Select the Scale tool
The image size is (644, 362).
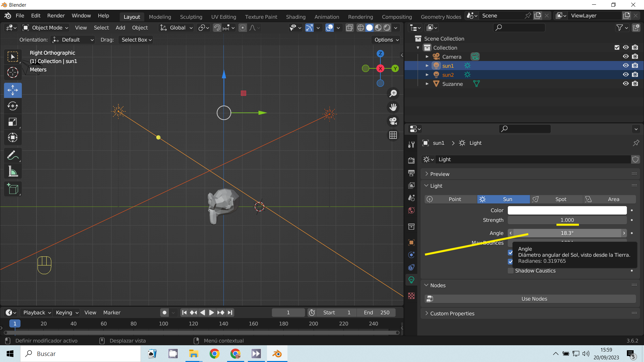pos(13,122)
